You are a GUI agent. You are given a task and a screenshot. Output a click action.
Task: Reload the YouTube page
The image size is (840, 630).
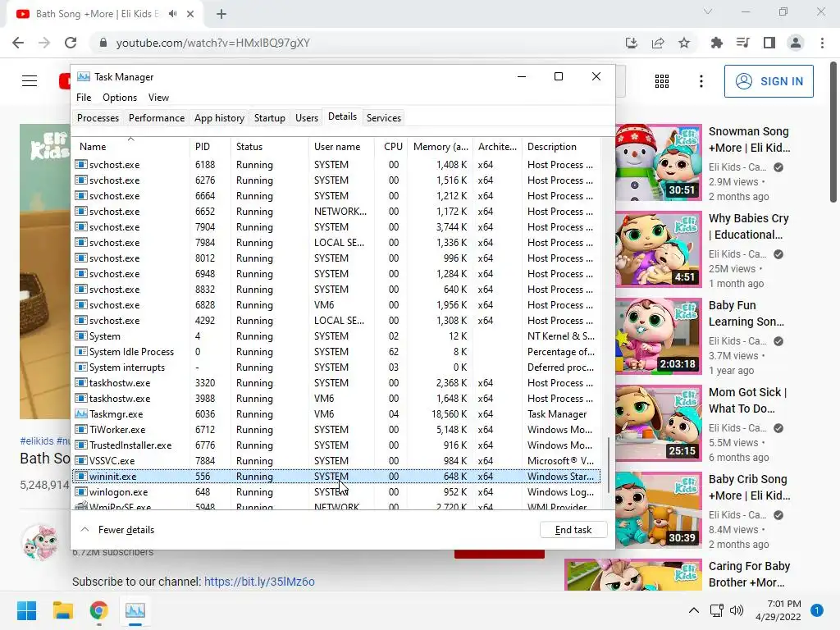[x=71, y=43]
